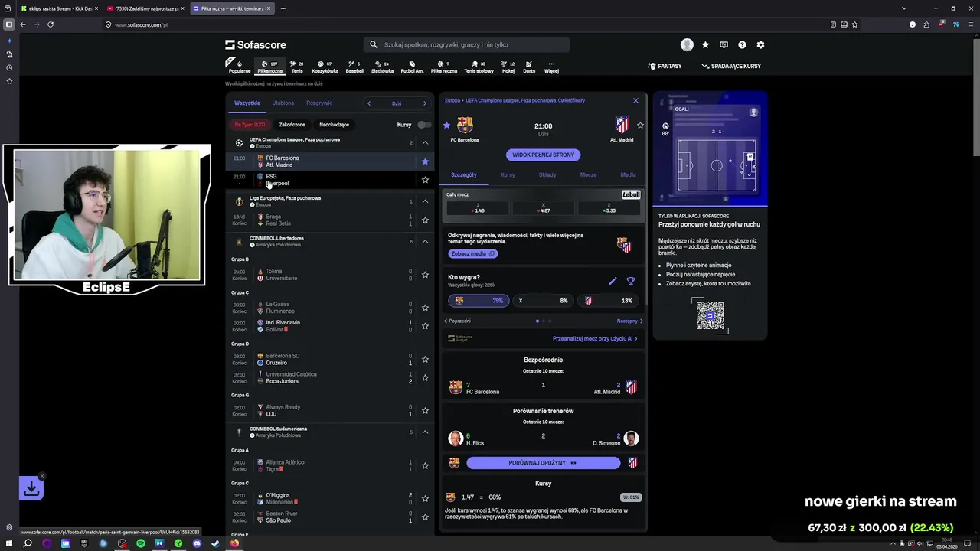Click PORÓWNAJ DRUŻYNY button
This screenshot has width=980, height=551.
[x=543, y=463]
